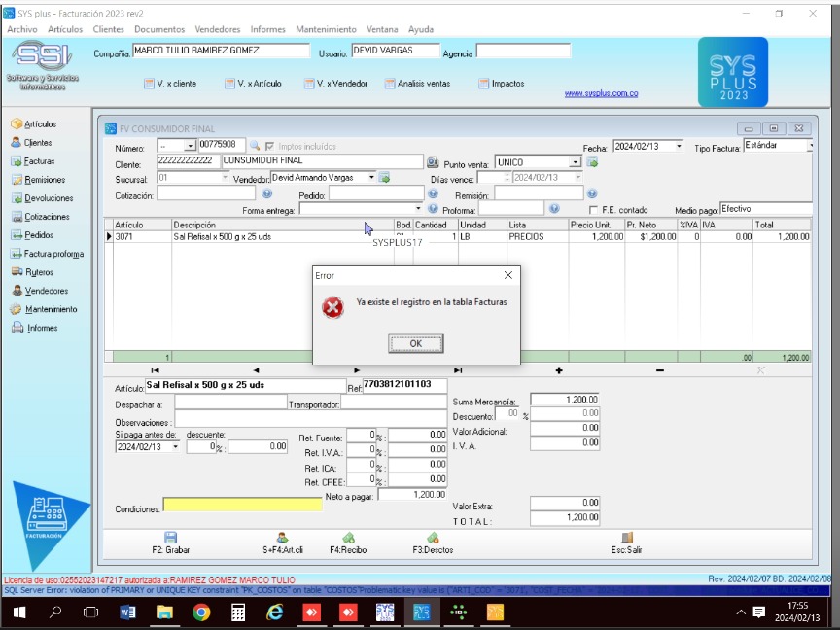Open Cotizaciones in the sidebar
840x630 pixels.
click(40, 217)
